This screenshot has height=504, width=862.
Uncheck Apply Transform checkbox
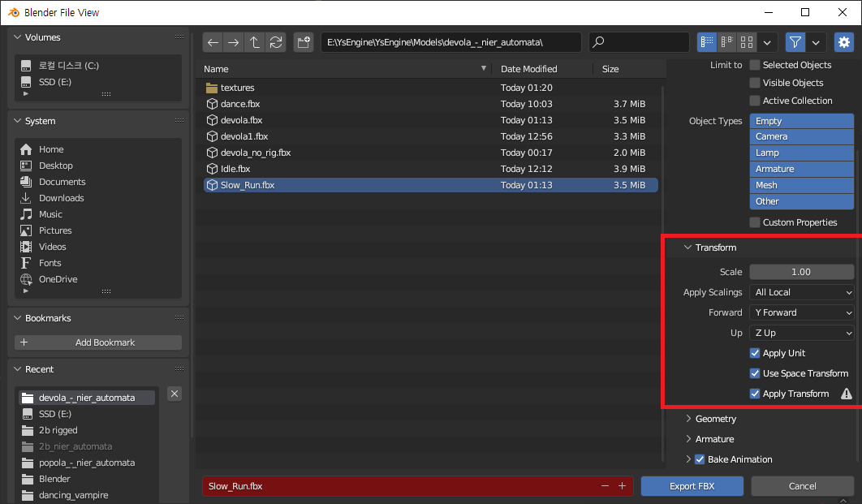(755, 394)
